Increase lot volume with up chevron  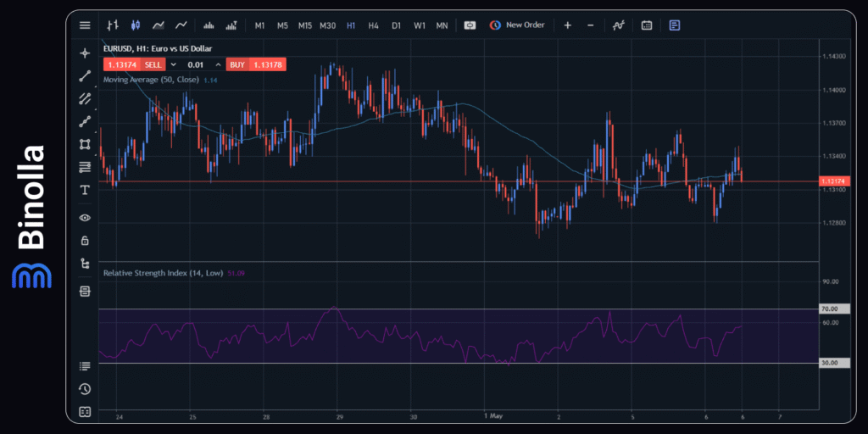tap(218, 64)
